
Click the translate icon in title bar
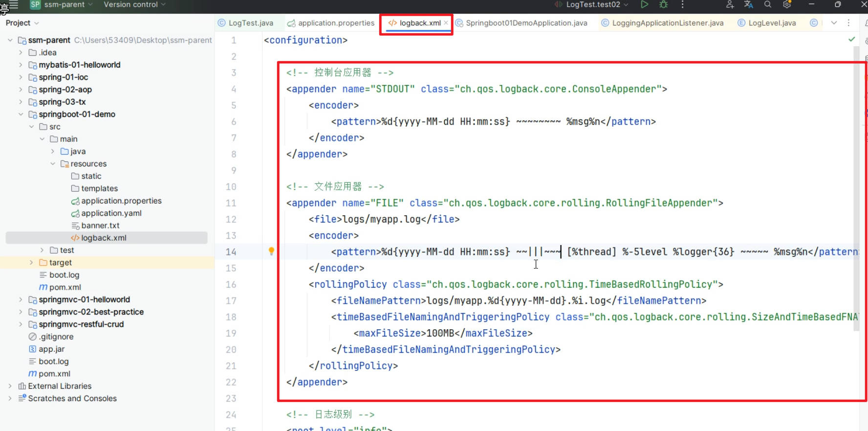tap(748, 4)
